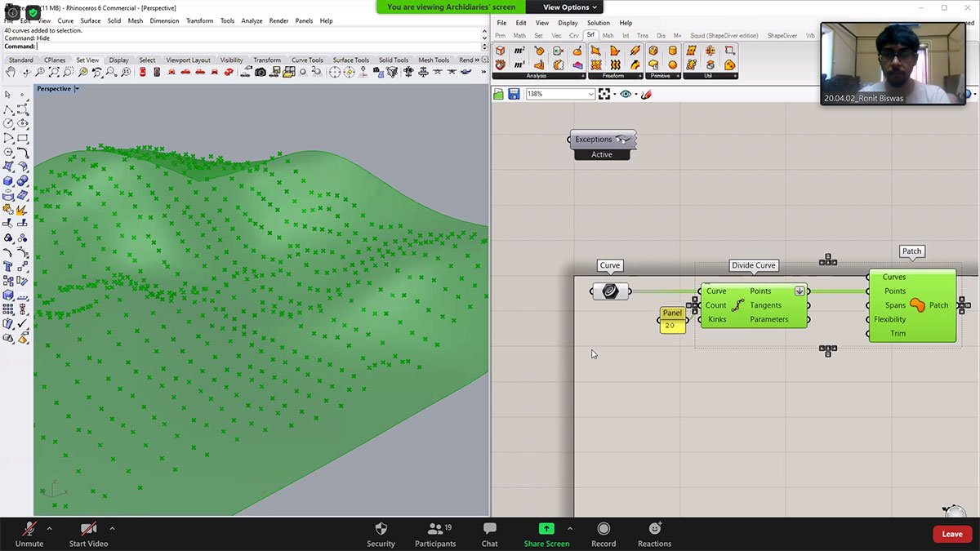Viewport: 980px width, 551px height.
Task: Click the sketch brush icon in canvas toolbar
Action: [646, 95]
